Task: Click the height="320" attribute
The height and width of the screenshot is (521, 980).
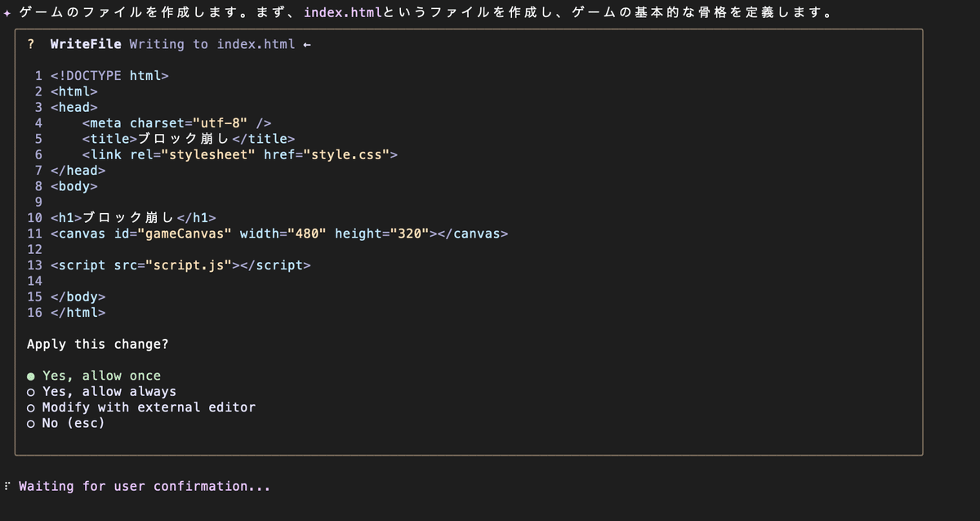Action: 382,234
